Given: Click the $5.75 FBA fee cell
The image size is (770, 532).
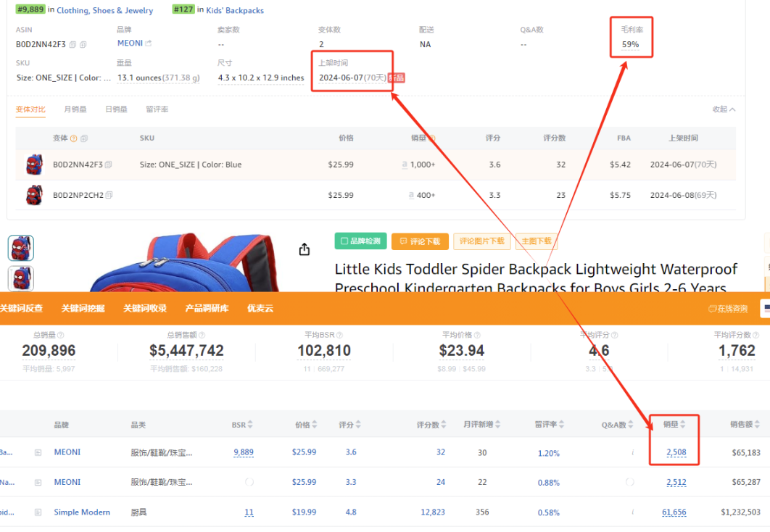Looking at the screenshot, I should click(x=620, y=195).
